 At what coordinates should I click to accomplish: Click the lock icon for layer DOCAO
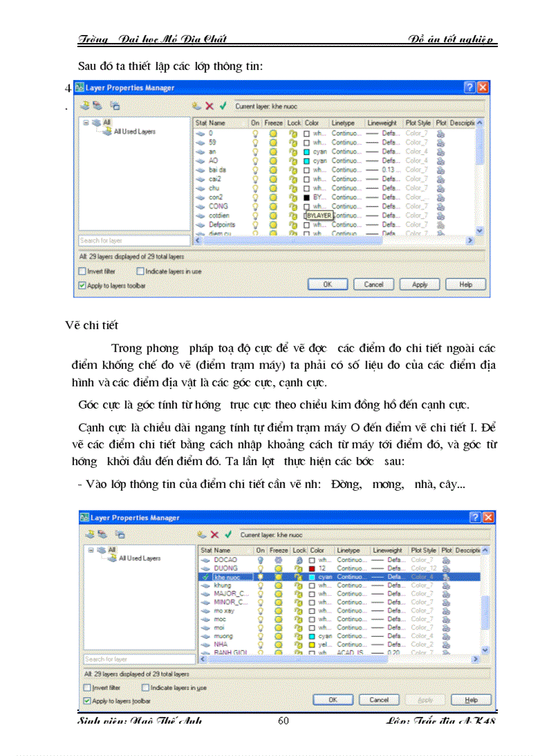tap(298, 559)
